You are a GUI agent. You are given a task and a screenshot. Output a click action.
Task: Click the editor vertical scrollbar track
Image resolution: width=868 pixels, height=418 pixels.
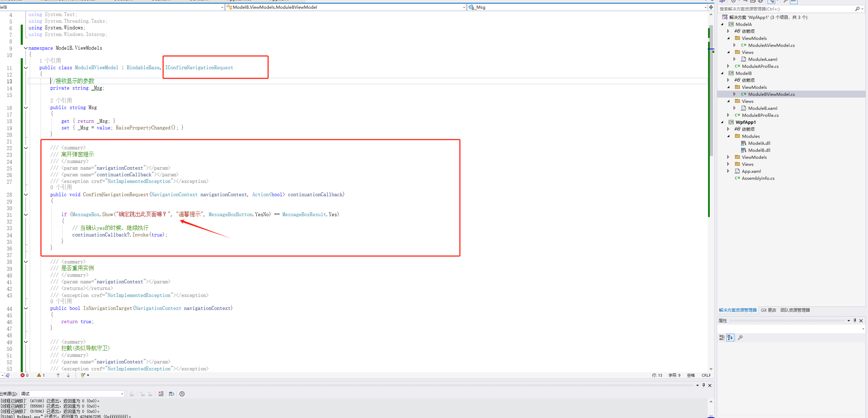(711, 280)
